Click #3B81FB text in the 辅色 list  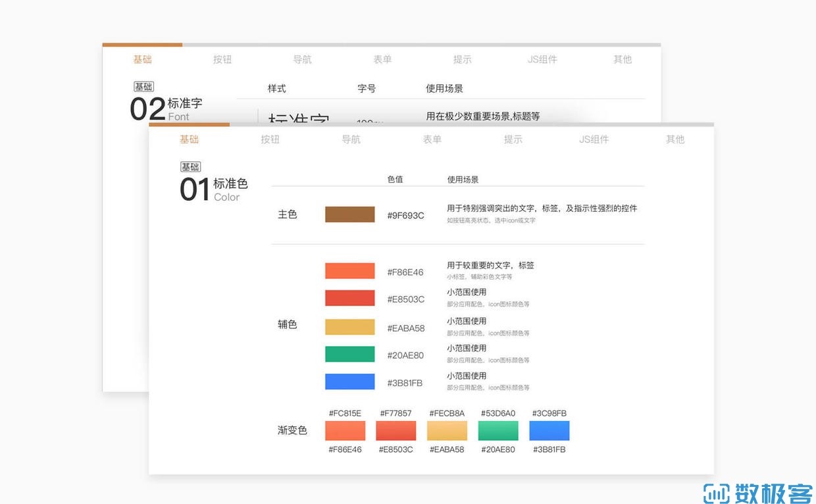[405, 383]
